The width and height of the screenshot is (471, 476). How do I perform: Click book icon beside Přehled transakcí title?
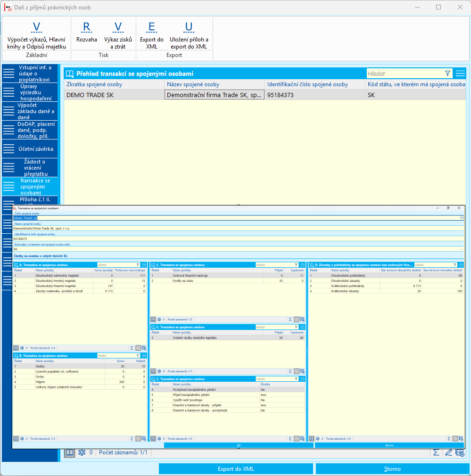click(70, 74)
